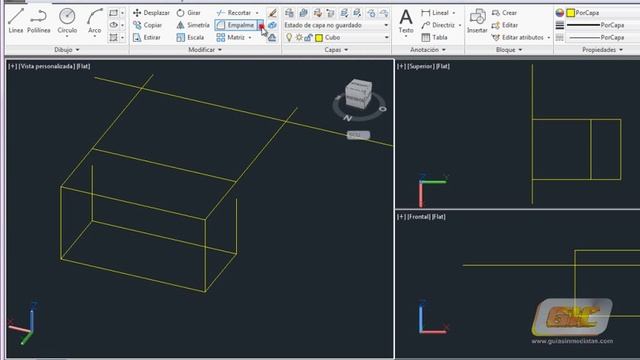The image size is (640, 360).
Task: Insert a Tabla table
Action: pyautogui.click(x=434, y=38)
